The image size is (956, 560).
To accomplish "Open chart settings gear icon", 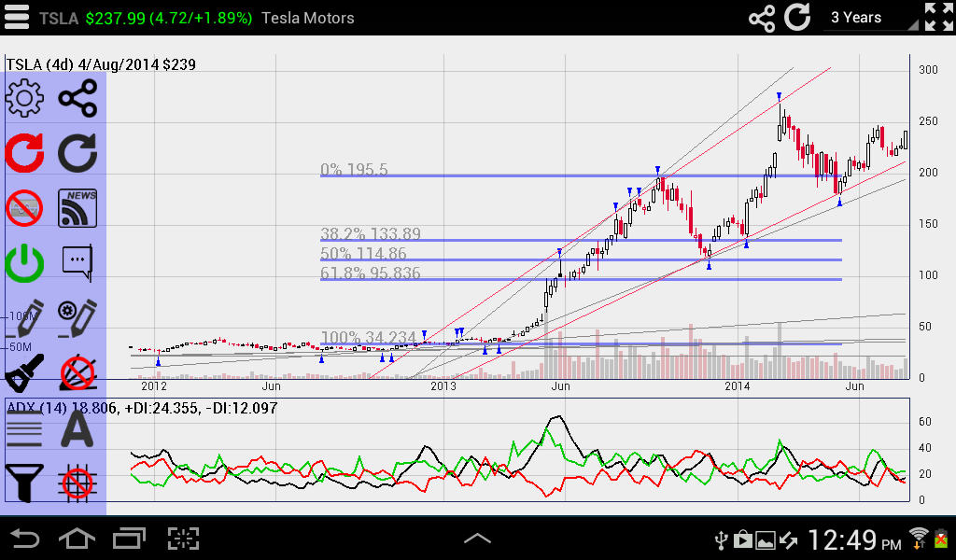I will 24,97.
